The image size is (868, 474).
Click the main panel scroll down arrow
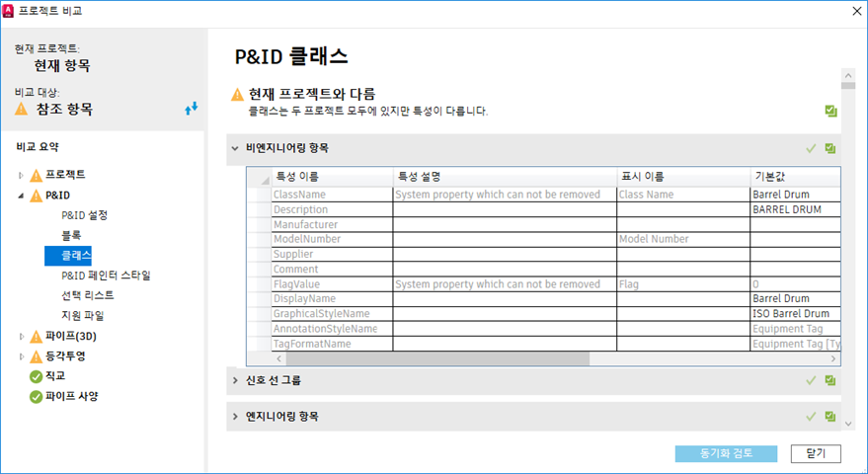click(848, 425)
